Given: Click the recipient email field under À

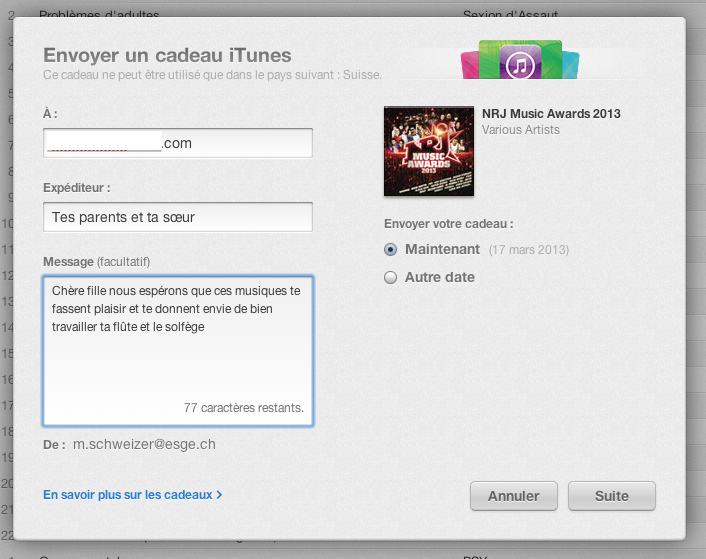Looking at the screenshot, I should (x=178, y=143).
